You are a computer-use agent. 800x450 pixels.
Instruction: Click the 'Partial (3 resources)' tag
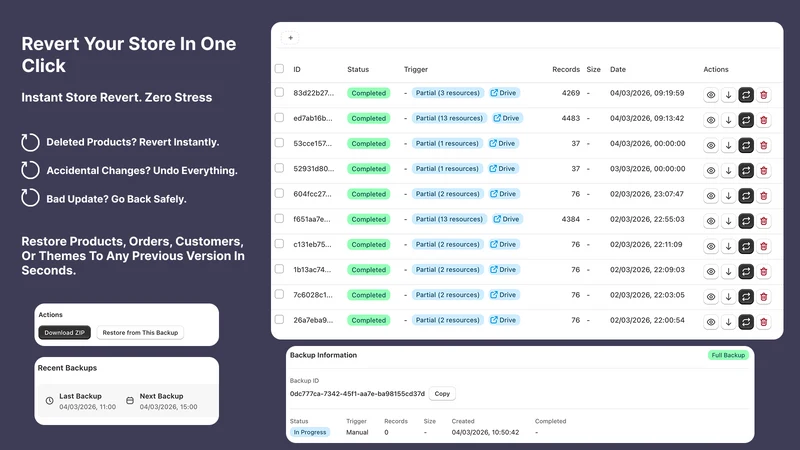(447, 93)
